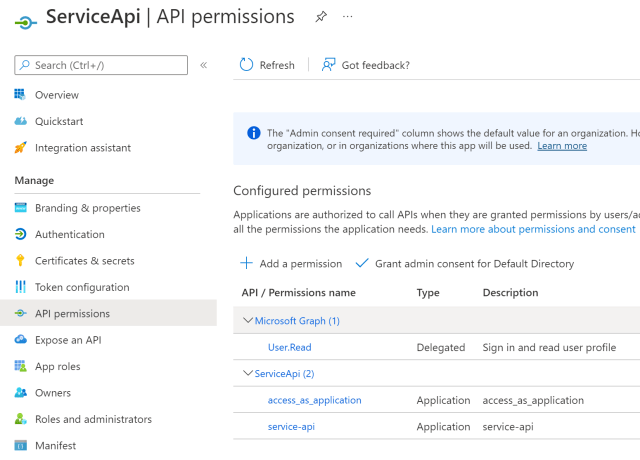The image size is (640, 460).
Task: Open Expose an API
Action: (x=68, y=340)
